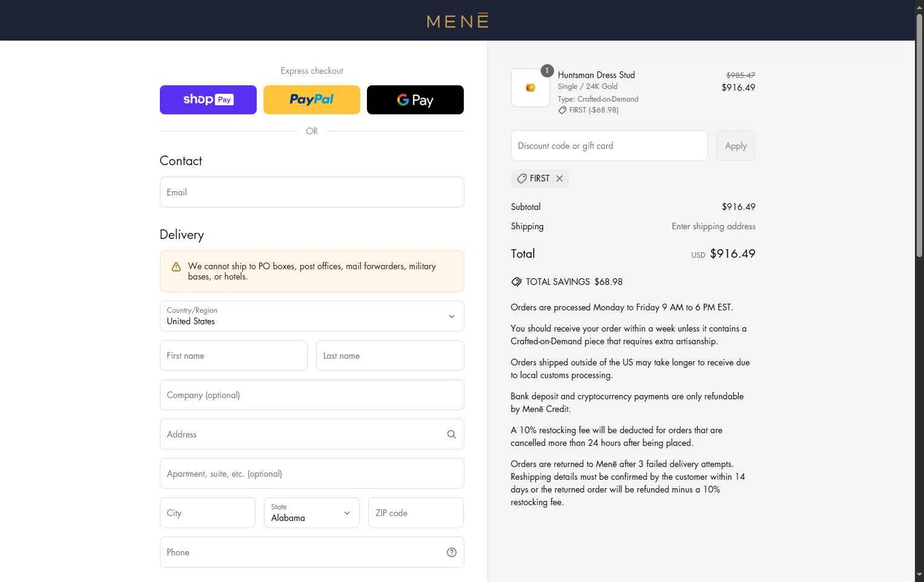This screenshot has height=582, width=924.
Task: Click 'Enter shipping address' text
Action: pyautogui.click(x=713, y=226)
